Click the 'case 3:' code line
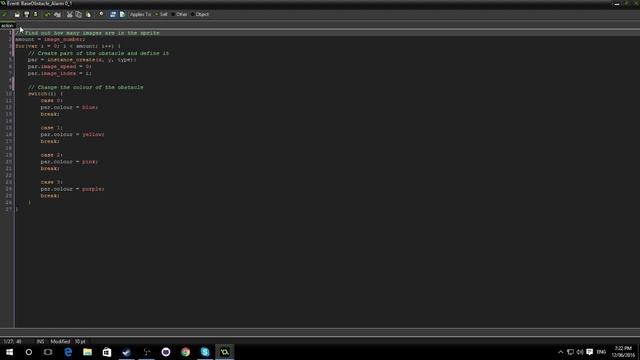 click(51, 182)
